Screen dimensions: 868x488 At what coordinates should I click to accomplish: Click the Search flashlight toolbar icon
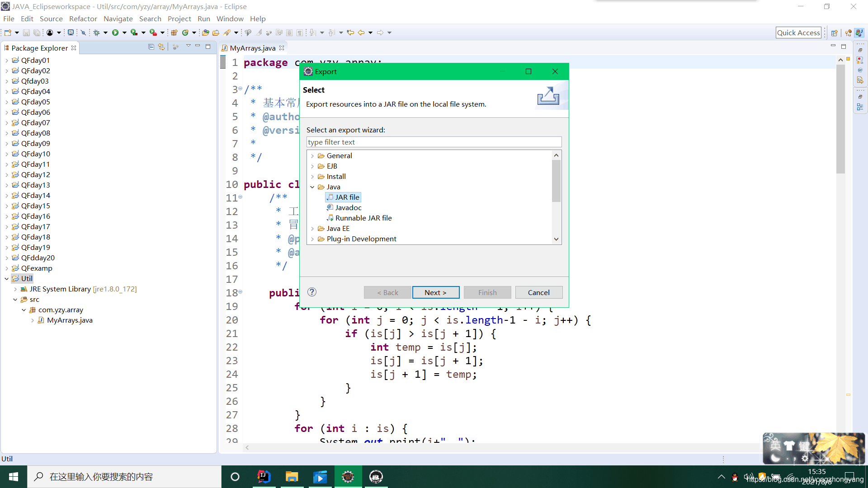(227, 33)
